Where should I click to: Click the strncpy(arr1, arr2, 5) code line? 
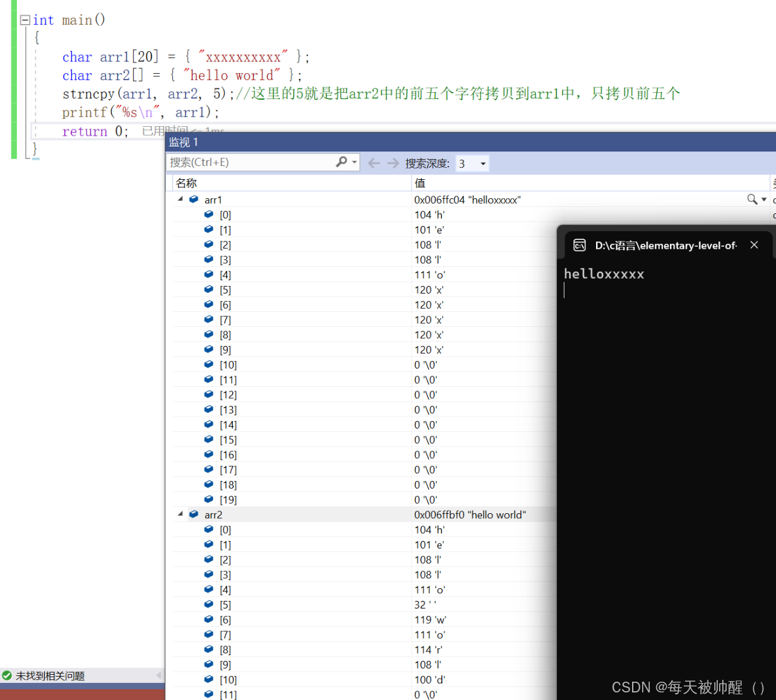[x=371, y=94]
